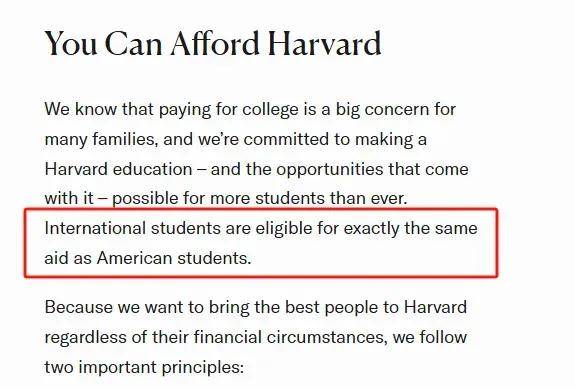Click the words 'best people to Harvard'
The image size is (575, 389).
(x=376, y=307)
